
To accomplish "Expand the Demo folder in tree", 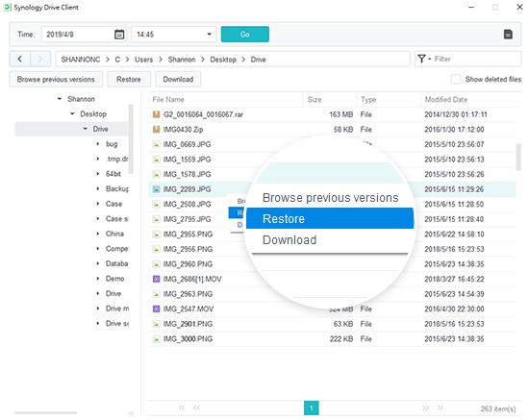I will (98, 279).
